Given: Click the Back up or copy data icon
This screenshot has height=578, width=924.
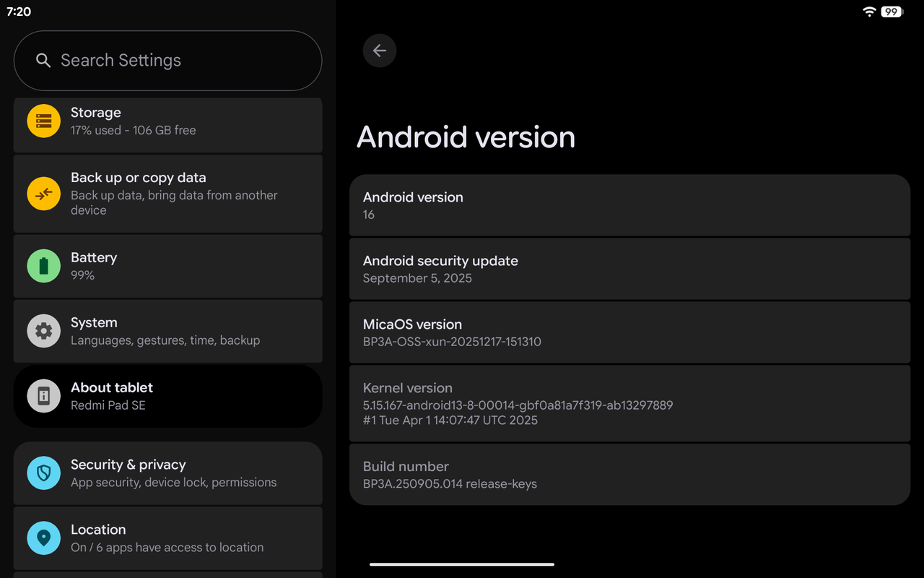Looking at the screenshot, I should point(43,193).
